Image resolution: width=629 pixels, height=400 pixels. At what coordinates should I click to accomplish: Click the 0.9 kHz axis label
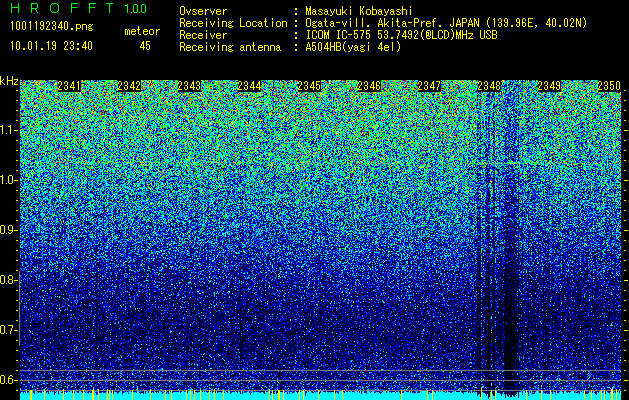(x=9, y=230)
